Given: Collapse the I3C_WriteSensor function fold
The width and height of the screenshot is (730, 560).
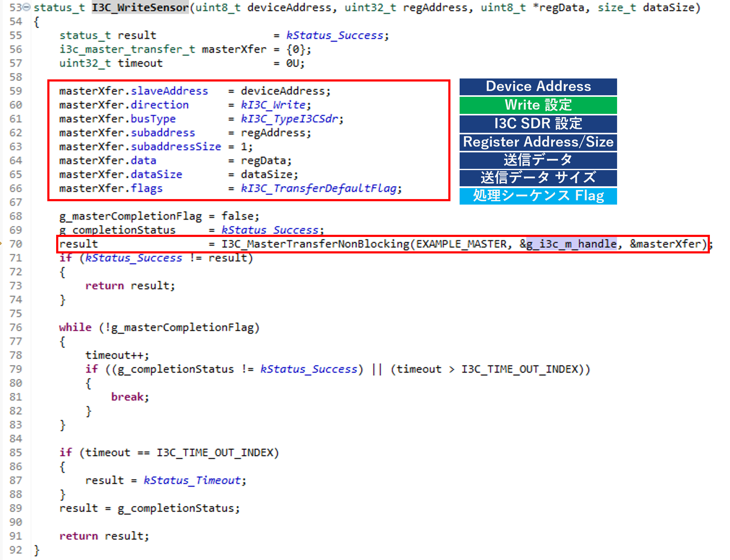Looking at the screenshot, I should click(27, 7).
